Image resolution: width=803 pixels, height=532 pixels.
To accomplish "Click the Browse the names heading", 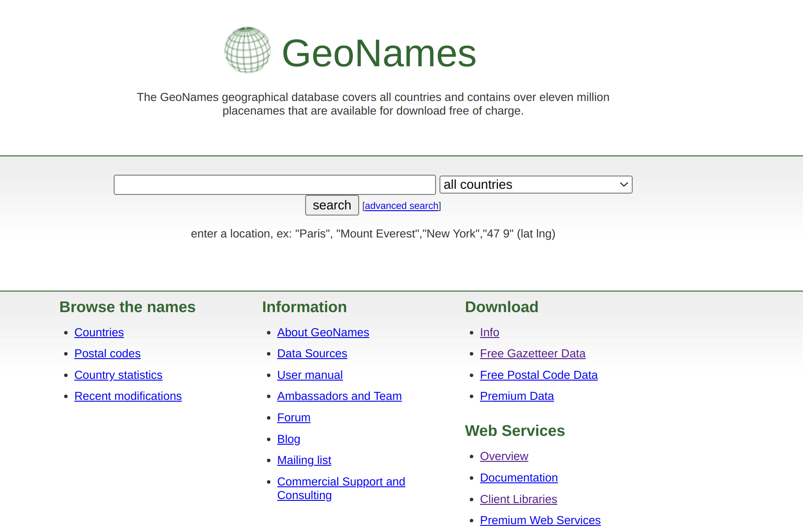I will [x=127, y=307].
